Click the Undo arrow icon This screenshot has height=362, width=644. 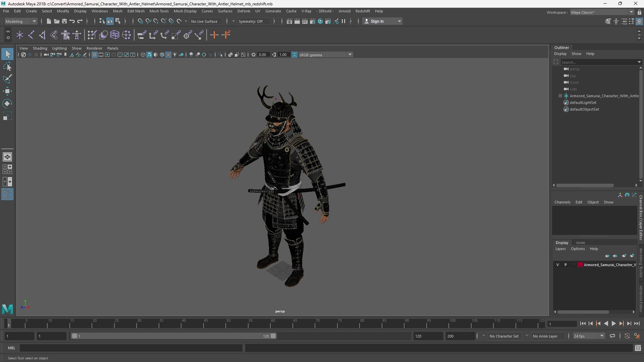coord(72,21)
